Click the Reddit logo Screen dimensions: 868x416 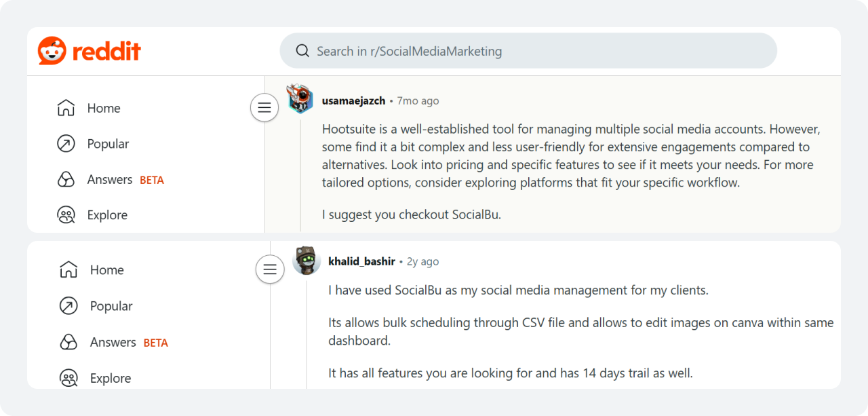tap(90, 51)
